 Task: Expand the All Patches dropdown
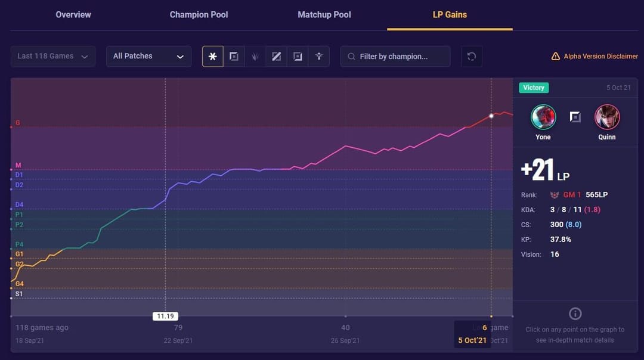pos(148,55)
